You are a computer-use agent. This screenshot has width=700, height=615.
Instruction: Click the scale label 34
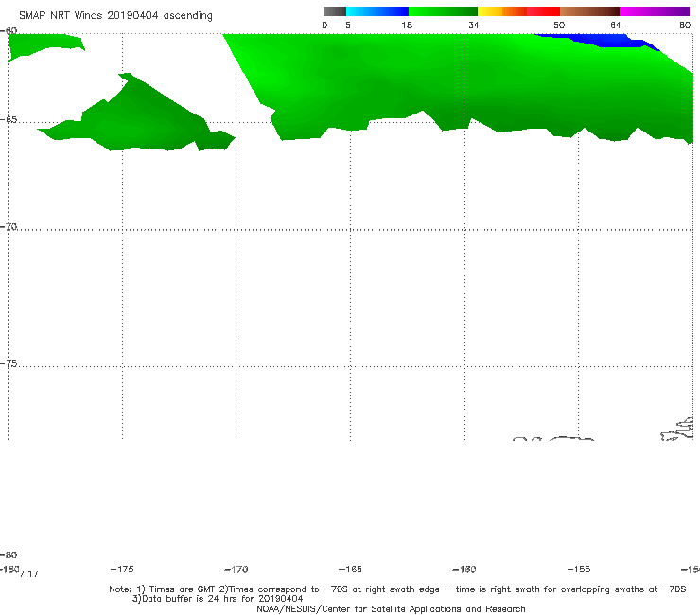[474, 25]
